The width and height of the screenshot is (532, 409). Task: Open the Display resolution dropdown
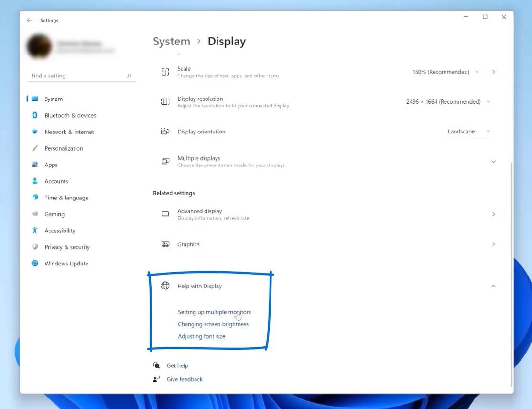[488, 101]
